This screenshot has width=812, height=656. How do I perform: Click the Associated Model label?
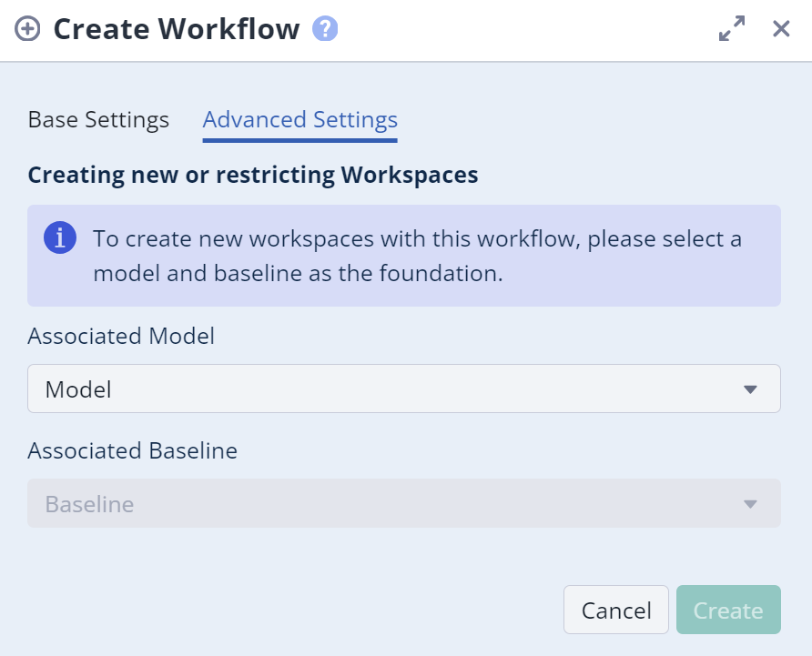[x=121, y=336]
